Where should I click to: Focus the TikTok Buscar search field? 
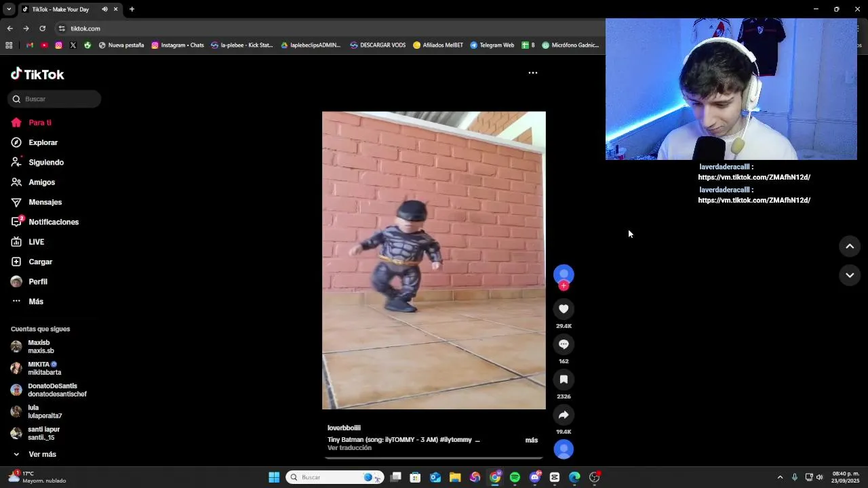tap(54, 99)
